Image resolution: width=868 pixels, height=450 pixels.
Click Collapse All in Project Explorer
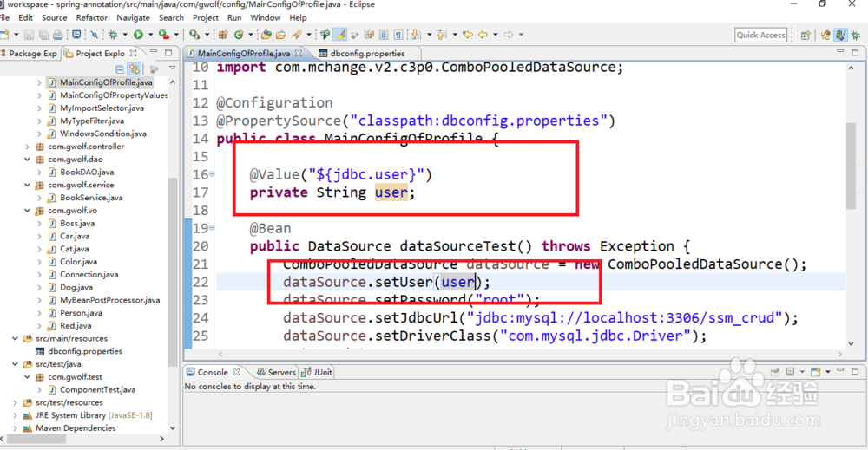click(x=119, y=69)
